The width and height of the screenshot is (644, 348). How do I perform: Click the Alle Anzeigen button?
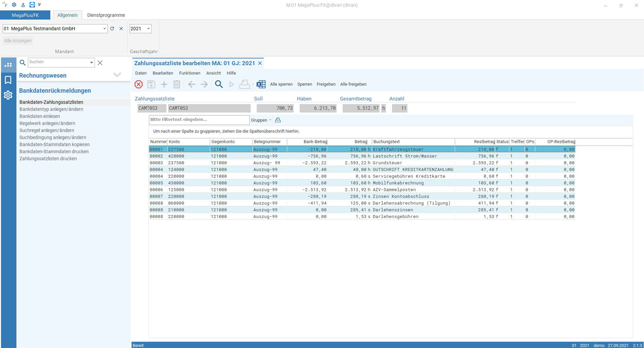coord(18,41)
